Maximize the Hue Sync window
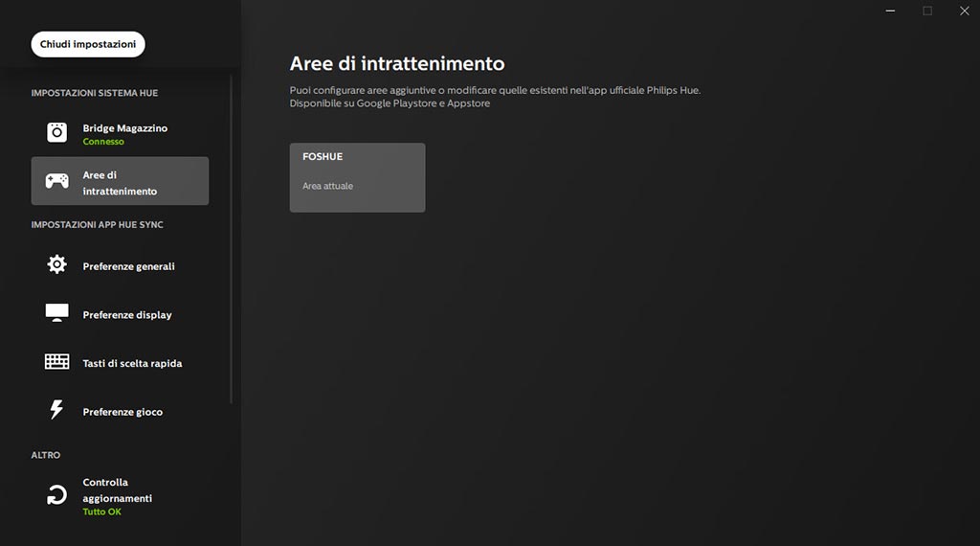Image resolution: width=980 pixels, height=546 pixels. click(x=927, y=11)
